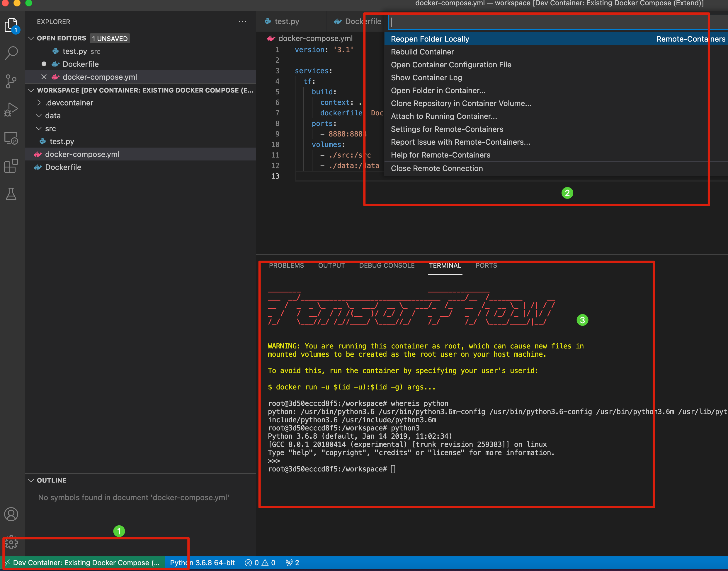Open the Search view in activity bar
Viewport: 728px width, 571px height.
pyautogui.click(x=11, y=53)
